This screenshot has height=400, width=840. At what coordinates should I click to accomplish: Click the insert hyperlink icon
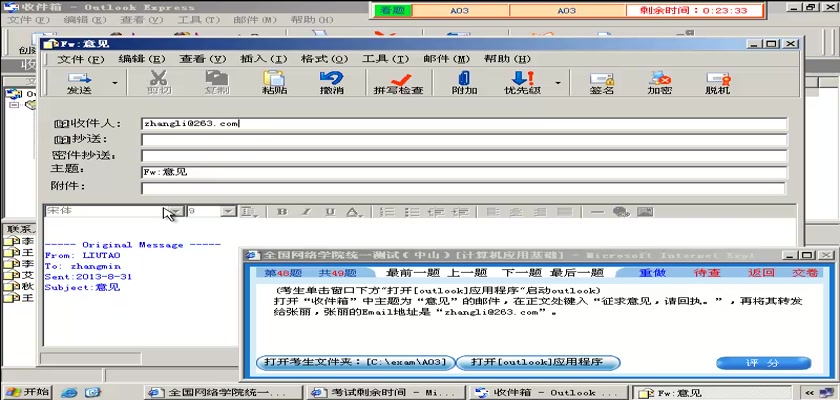[621, 212]
